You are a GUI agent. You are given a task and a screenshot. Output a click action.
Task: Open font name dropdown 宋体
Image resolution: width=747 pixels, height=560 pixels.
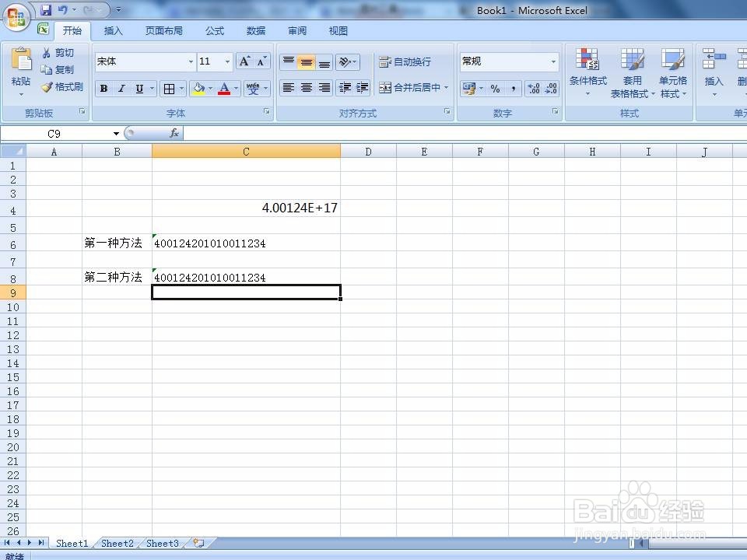(191, 62)
